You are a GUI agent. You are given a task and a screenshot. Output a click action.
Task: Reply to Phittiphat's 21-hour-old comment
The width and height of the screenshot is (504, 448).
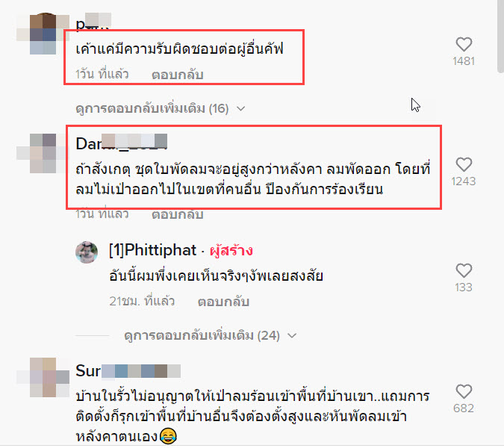(223, 302)
